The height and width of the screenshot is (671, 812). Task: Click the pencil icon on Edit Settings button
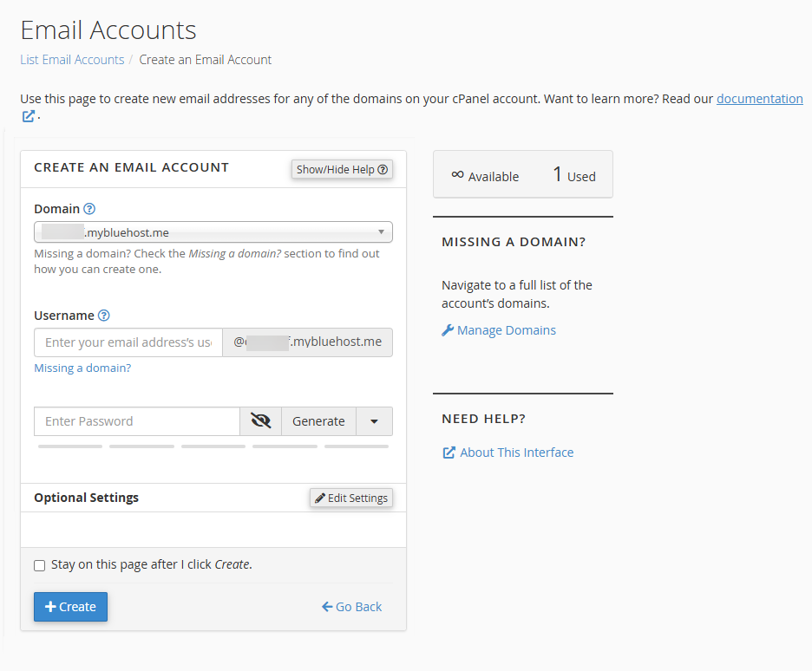click(320, 498)
